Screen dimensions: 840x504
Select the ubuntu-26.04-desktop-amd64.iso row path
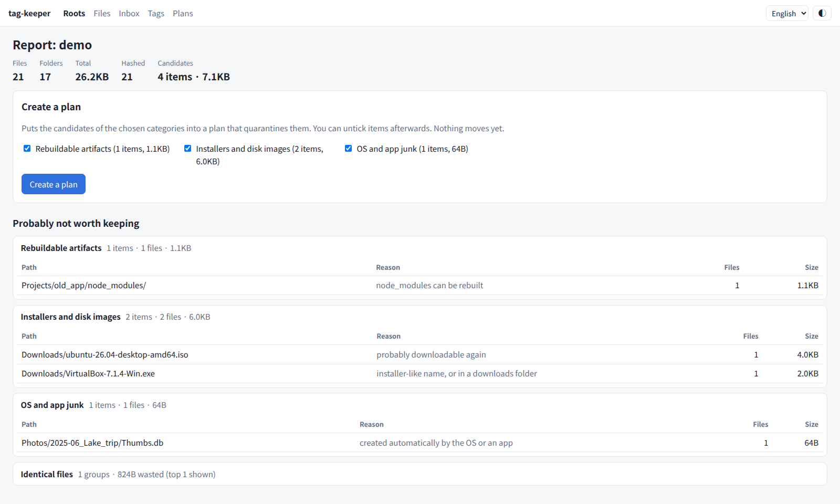pos(105,354)
